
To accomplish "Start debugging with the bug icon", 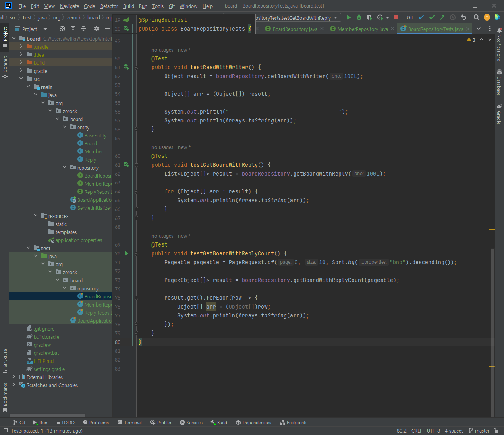I will coord(359,17).
